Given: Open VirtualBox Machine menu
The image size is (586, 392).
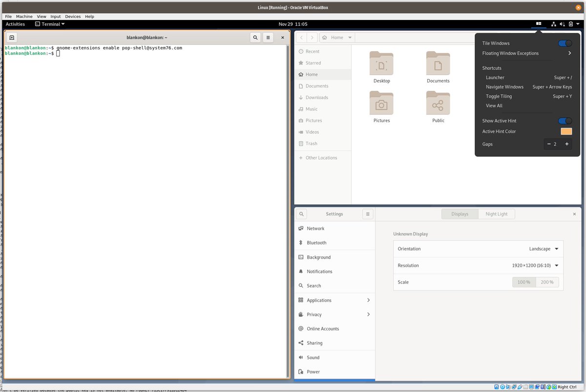Looking at the screenshot, I should coord(24,17).
